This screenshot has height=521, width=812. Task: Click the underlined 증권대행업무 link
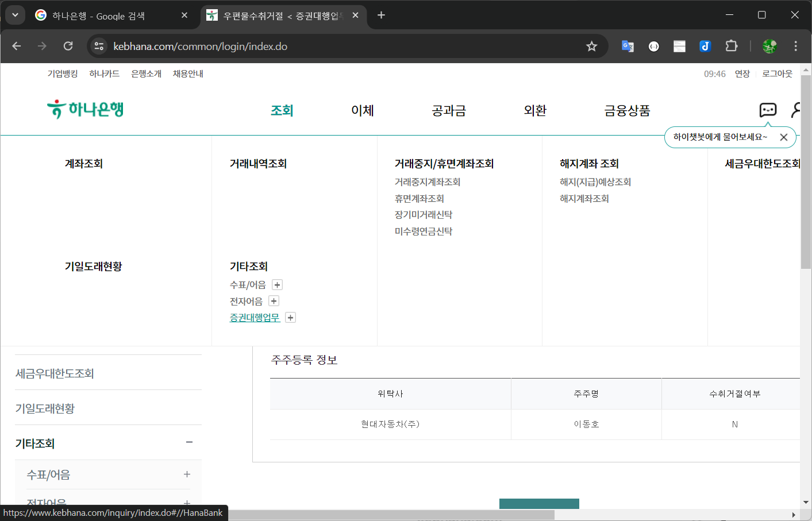(x=255, y=318)
